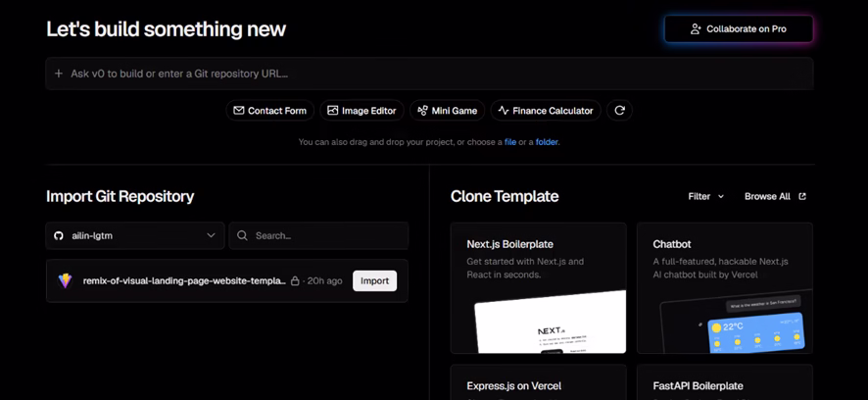Click the Chatbot weather preview image
Screen dimensions: 868x400
click(x=736, y=322)
